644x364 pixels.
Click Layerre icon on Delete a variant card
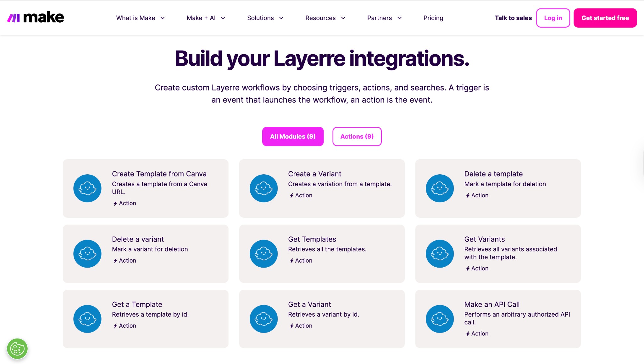pos(87,253)
